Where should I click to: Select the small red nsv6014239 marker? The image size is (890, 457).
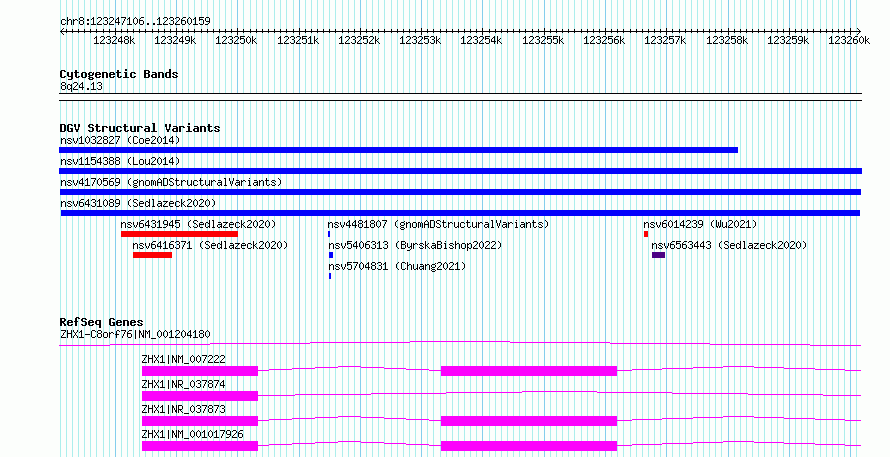click(x=646, y=234)
